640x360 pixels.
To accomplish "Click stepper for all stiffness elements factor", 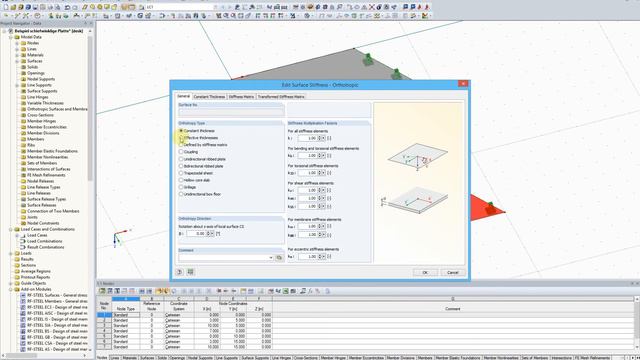I will click(x=320, y=138).
